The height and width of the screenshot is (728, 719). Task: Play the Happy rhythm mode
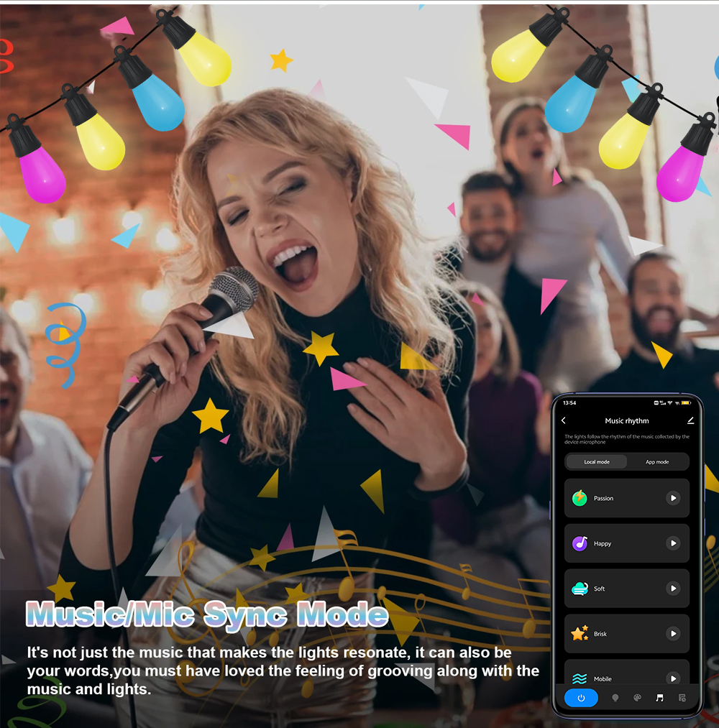pos(673,543)
